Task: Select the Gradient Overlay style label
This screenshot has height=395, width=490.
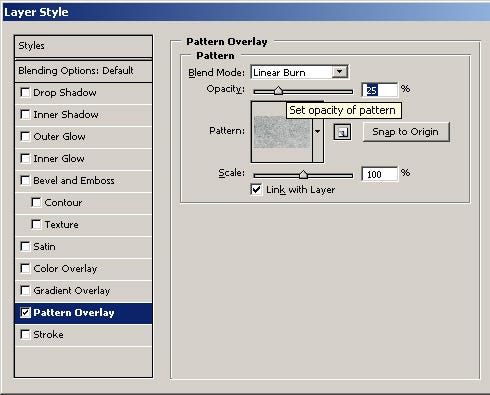Action: pos(72,291)
